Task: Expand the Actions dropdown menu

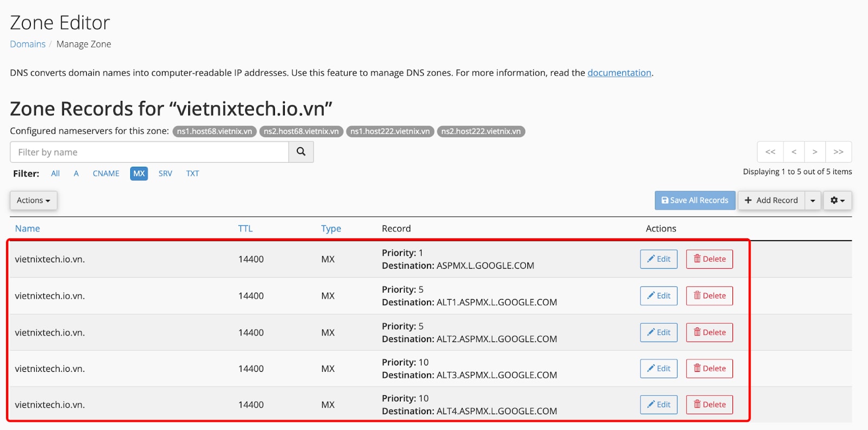Action: pyautogui.click(x=33, y=200)
